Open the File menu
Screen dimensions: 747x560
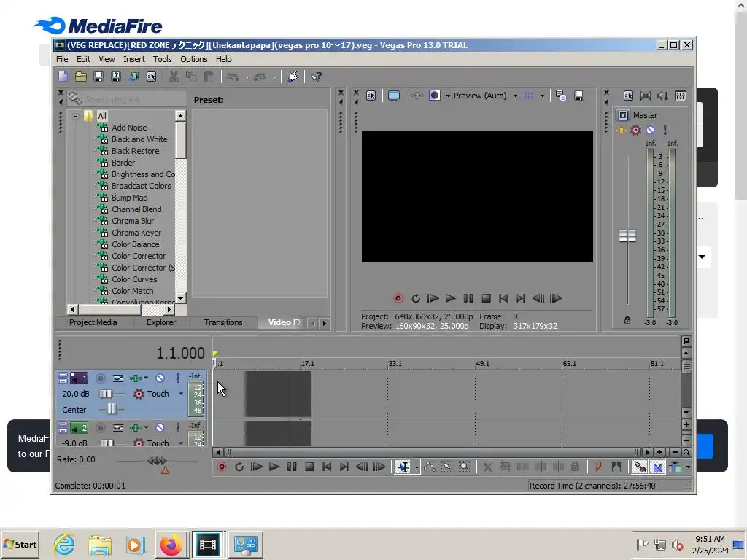coord(62,59)
